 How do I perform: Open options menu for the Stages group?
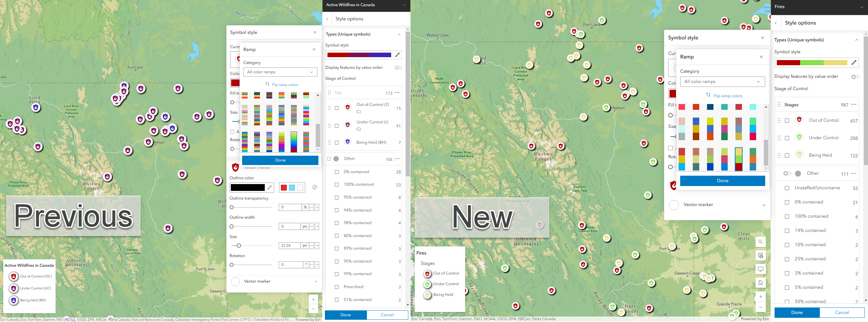tap(853, 104)
